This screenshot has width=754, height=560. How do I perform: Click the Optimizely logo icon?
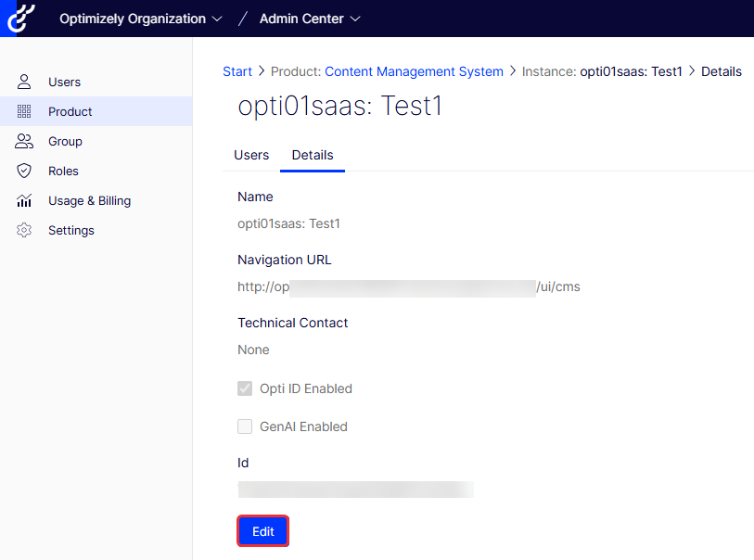pos(19,19)
